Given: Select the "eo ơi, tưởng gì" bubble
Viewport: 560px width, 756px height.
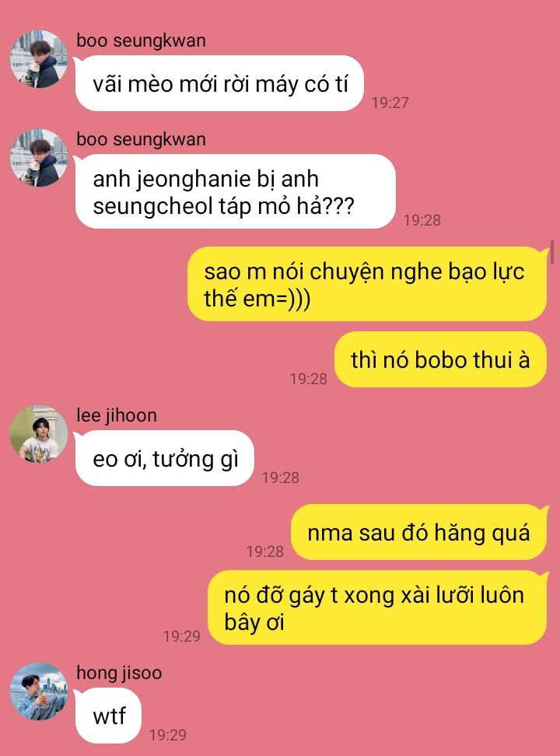Looking at the screenshot, I should click(x=164, y=458).
